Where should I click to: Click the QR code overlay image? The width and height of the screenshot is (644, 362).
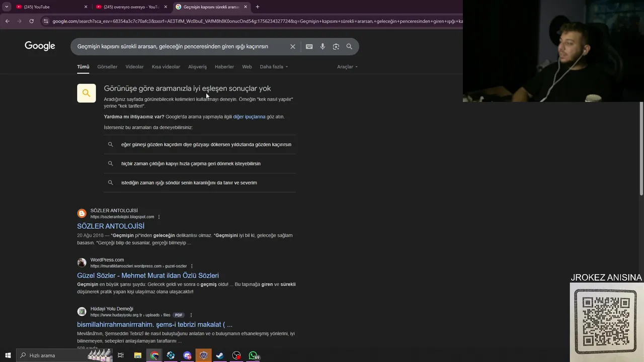pyautogui.click(x=606, y=322)
